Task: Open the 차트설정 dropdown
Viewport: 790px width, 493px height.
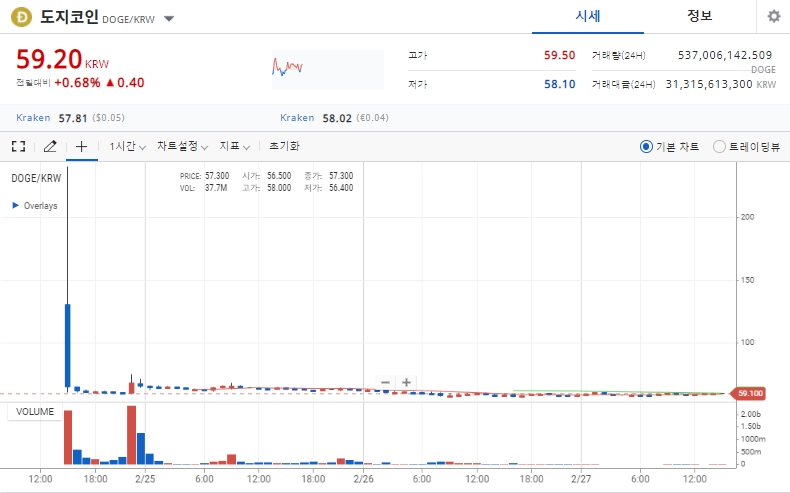Action: (x=182, y=147)
